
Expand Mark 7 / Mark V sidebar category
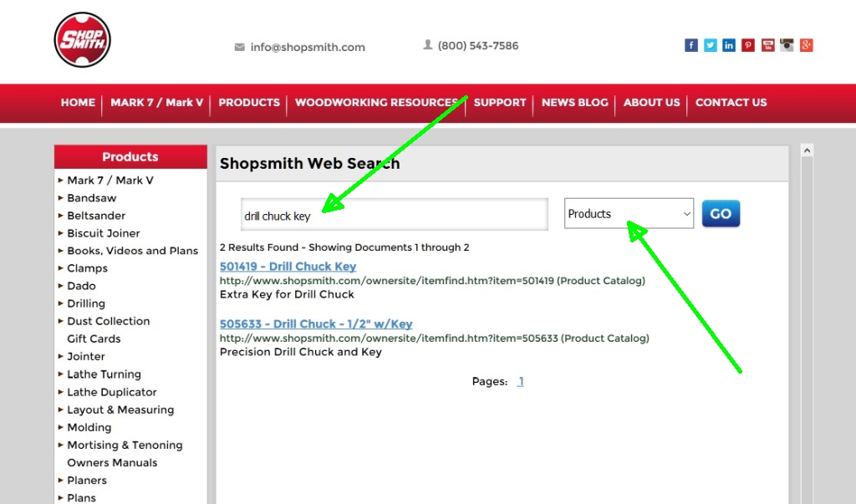(x=110, y=181)
